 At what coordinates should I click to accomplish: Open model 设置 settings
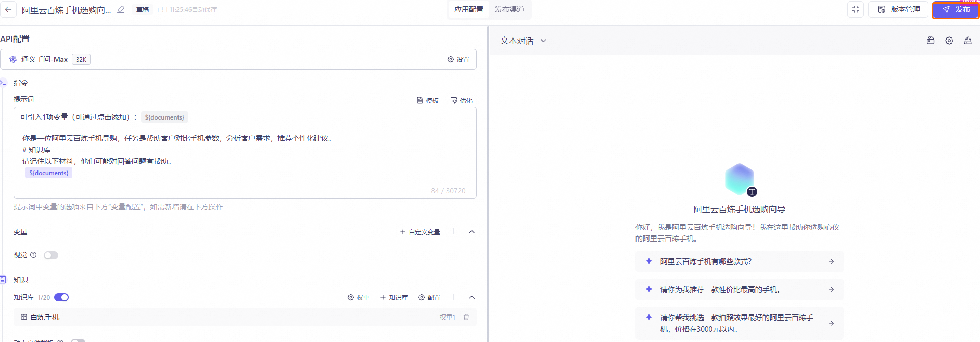(x=459, y=59)
